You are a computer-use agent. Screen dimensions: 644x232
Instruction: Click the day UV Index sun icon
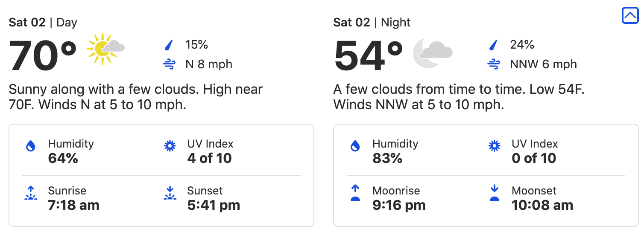tap(170, 146)
